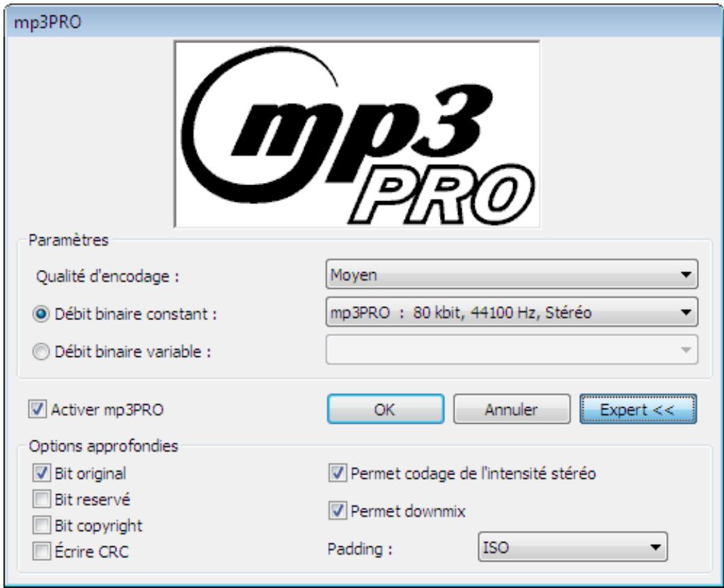Toggle the Bit original checkbox

[42, 473]
